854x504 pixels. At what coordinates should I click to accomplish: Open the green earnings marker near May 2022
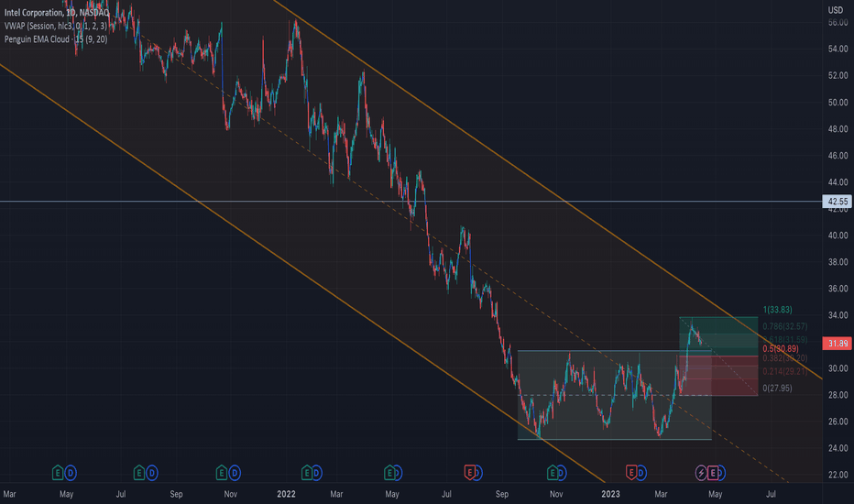tap(390, 473)
